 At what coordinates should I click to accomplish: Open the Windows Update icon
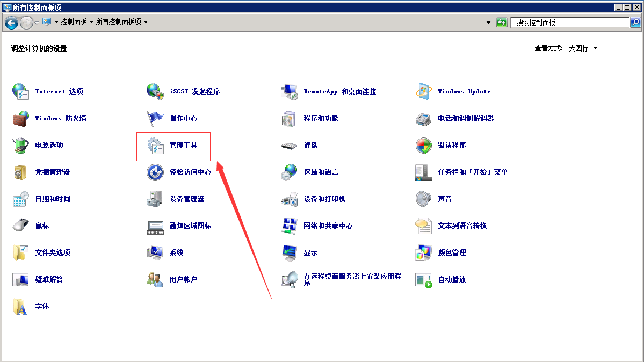point(423,91)
